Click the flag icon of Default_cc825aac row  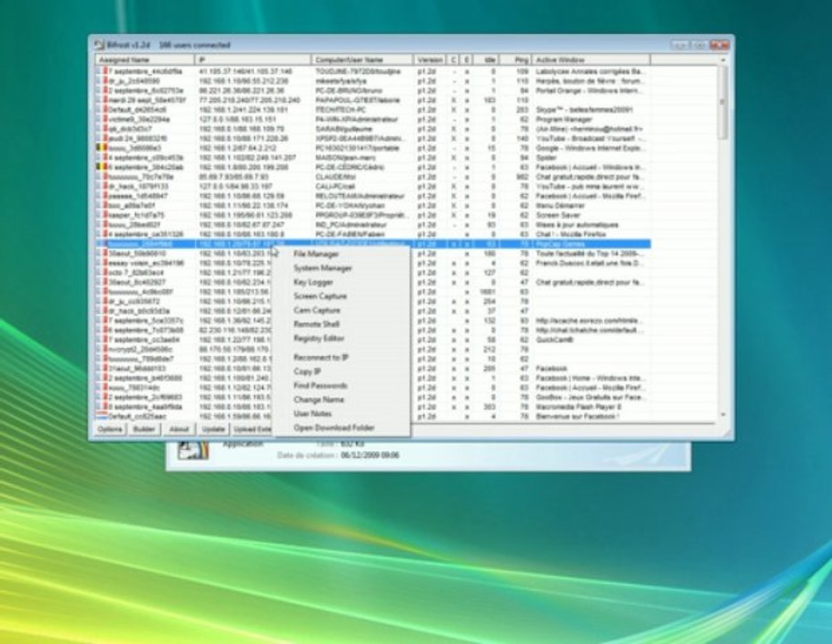point(102,417)
